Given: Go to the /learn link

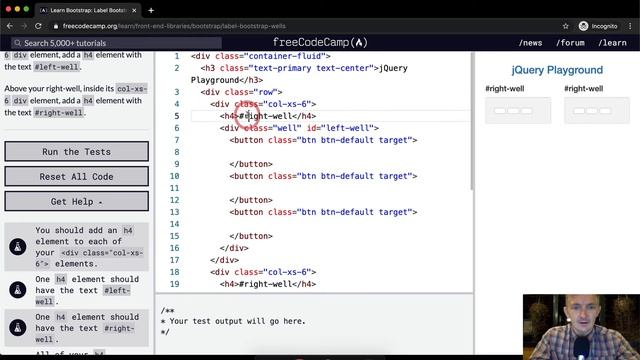Looking at the screenshot, I should (x=612, y=43).
